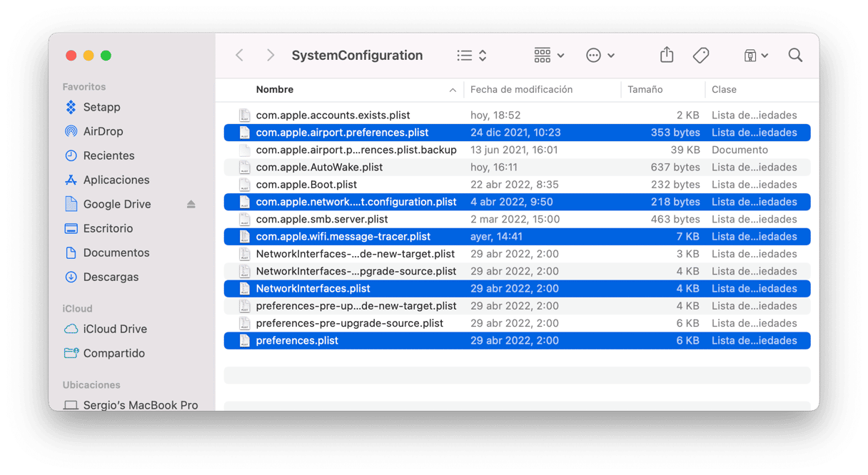Sort by Fecha de modificación column

pos(521,89)
